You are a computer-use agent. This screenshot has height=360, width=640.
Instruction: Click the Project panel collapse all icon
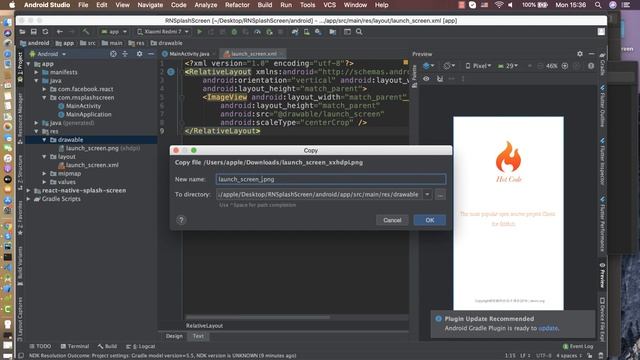point(125,54)
